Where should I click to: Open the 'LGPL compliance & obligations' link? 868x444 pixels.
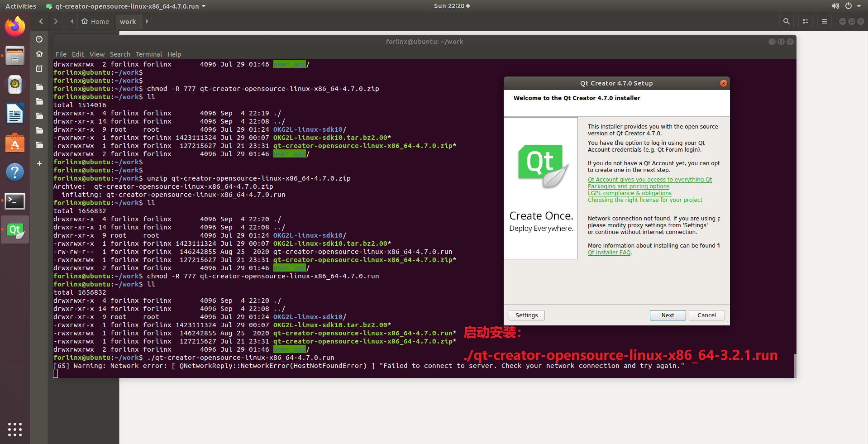(630, 193)
